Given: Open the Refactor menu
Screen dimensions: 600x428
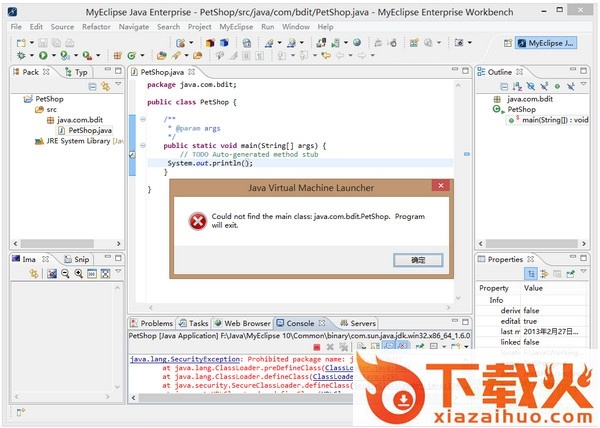Looking at the screenshot, I should 96,27.
